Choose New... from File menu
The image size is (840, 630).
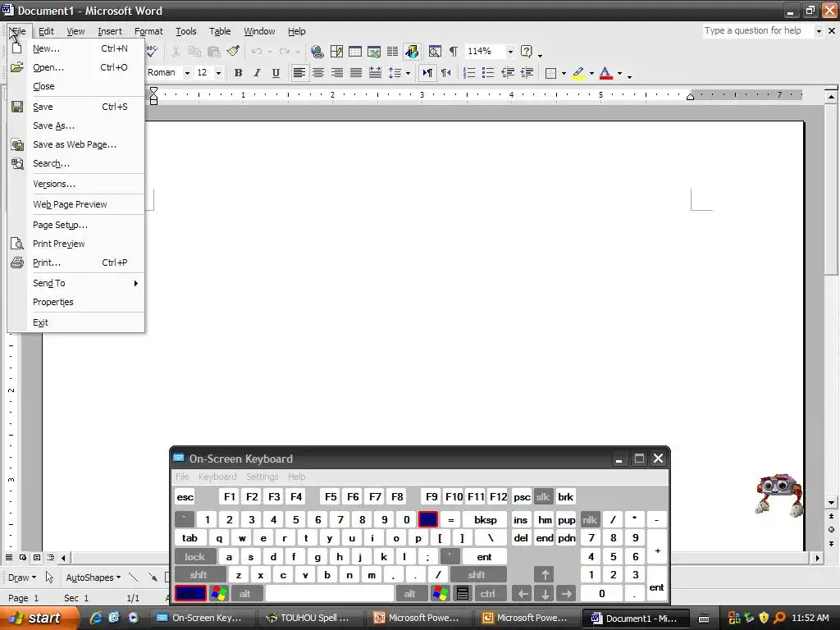point(76,48)
